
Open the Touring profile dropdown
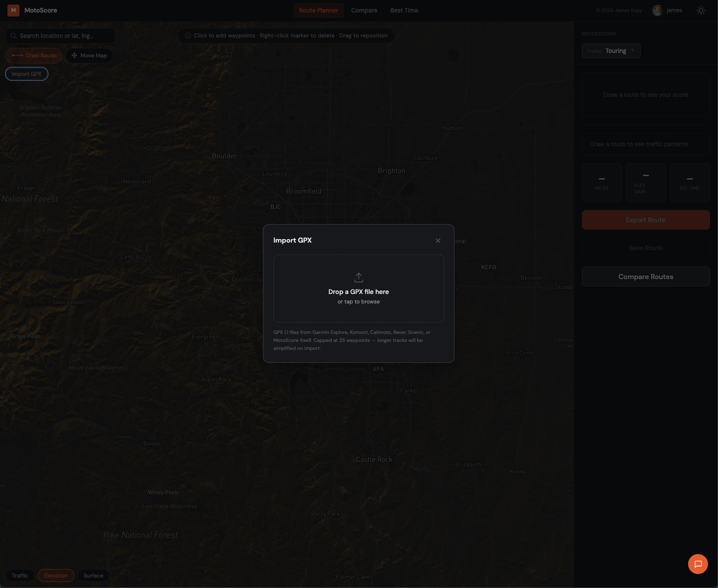click(611, 50)
